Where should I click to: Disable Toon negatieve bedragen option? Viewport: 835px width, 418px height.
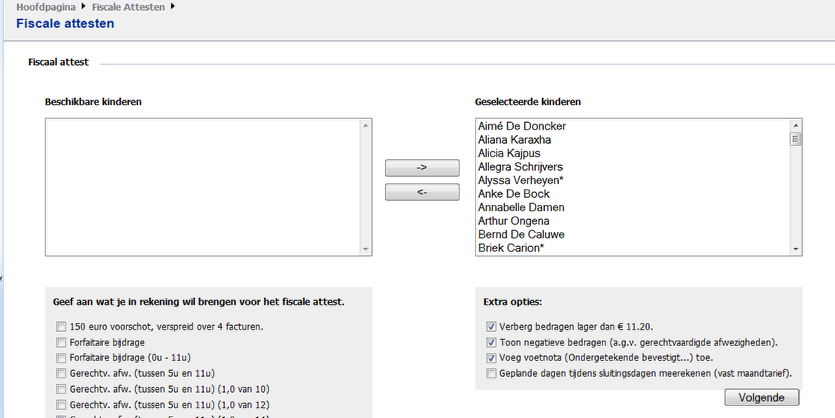491,342
